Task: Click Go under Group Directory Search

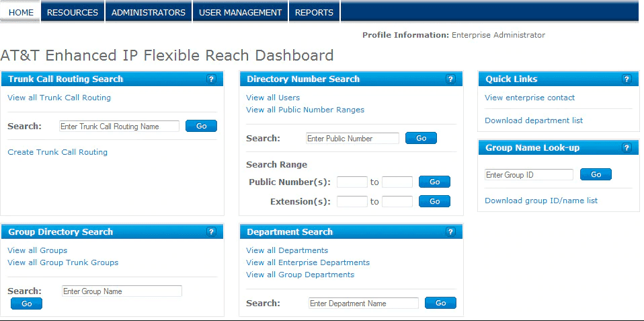Action: tap(26, 304)
